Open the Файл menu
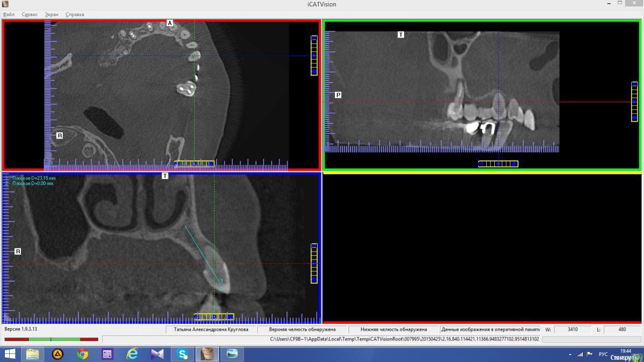644x362 pixels. point(9,14)
